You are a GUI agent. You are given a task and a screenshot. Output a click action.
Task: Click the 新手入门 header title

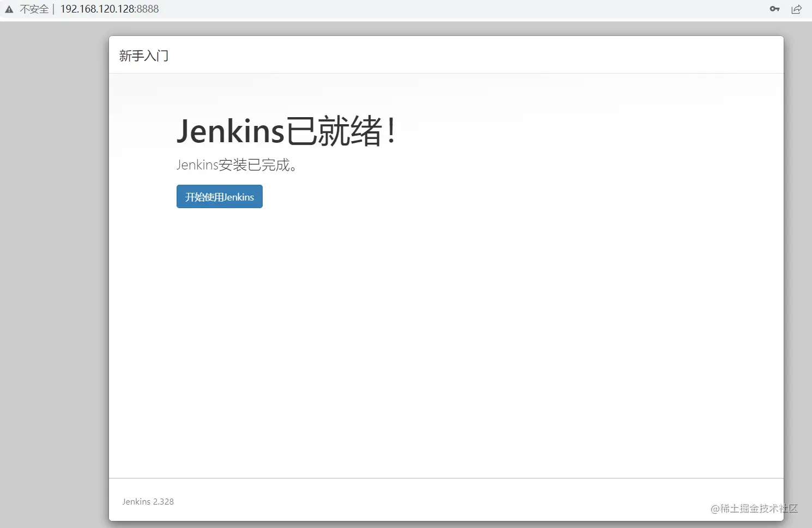click(x=144, y=56)
